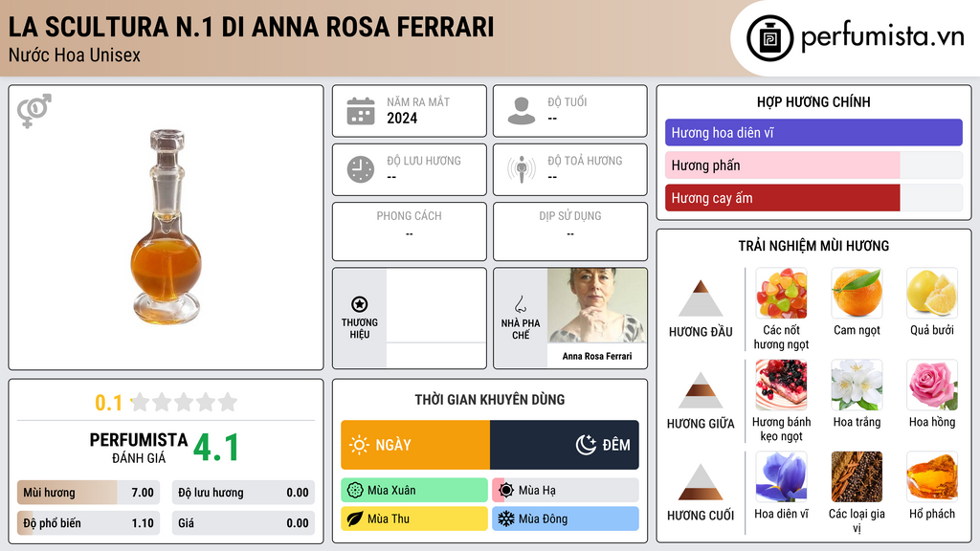Click the 2024 release year value
Screen dimensions: 980x551
pyautogui.click(x=402, y=118)
